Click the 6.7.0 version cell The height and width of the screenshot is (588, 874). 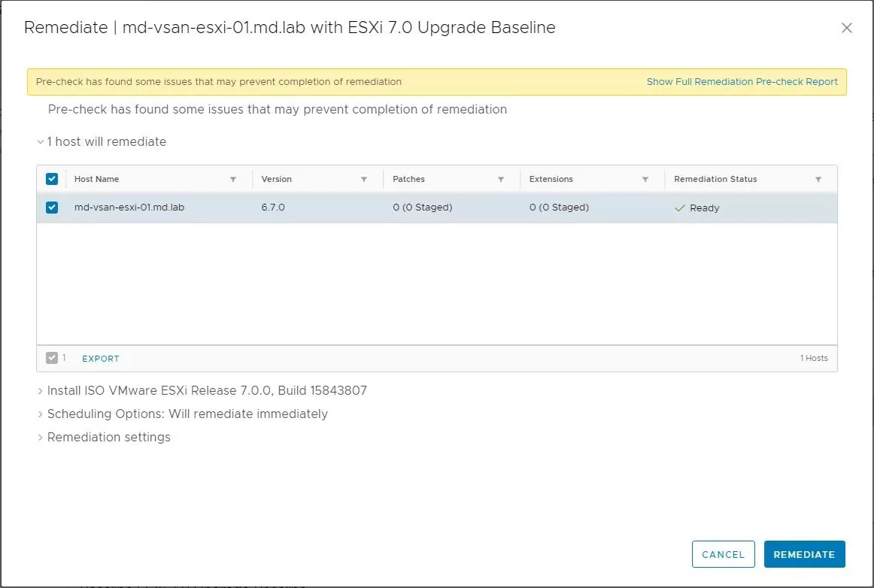273,208
